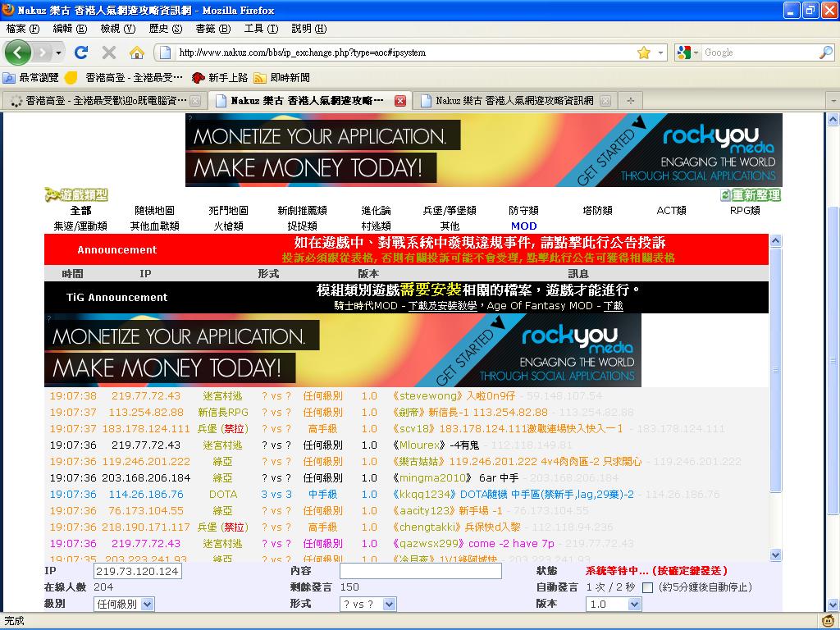This screenshot has width=840, height=630.
Task: Open the 級別 level dropdown
Action: (124, 604)
